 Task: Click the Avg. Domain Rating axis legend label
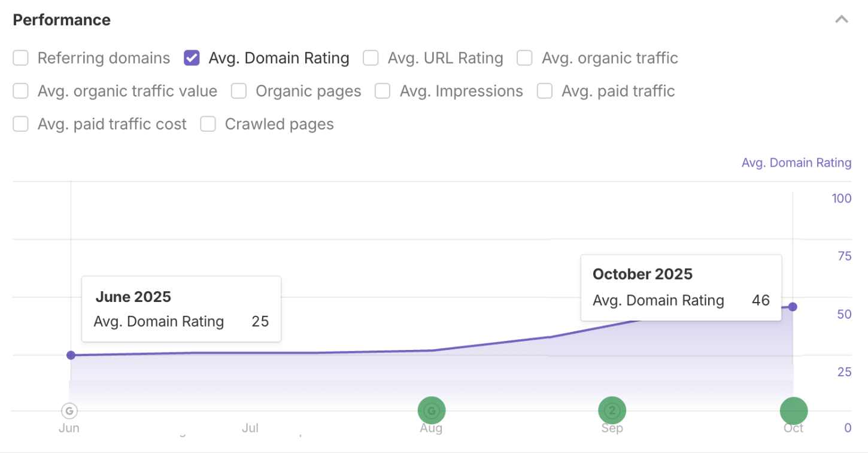pyautogui.click(x=796, y=163)
